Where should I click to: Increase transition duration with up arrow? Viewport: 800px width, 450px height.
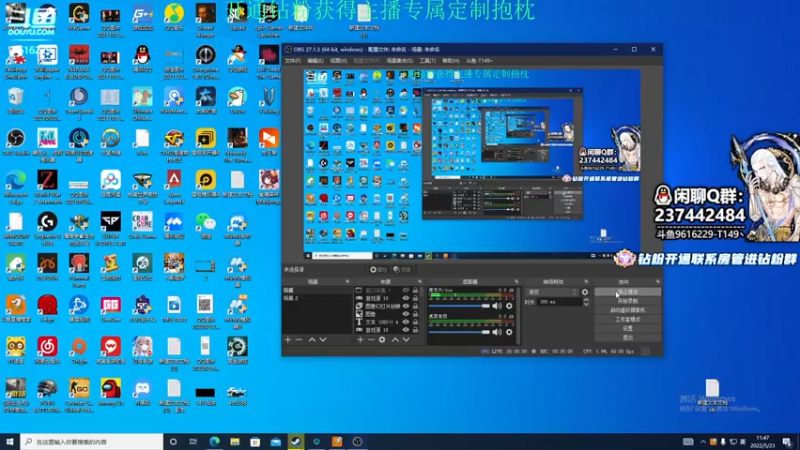[585, 300]
